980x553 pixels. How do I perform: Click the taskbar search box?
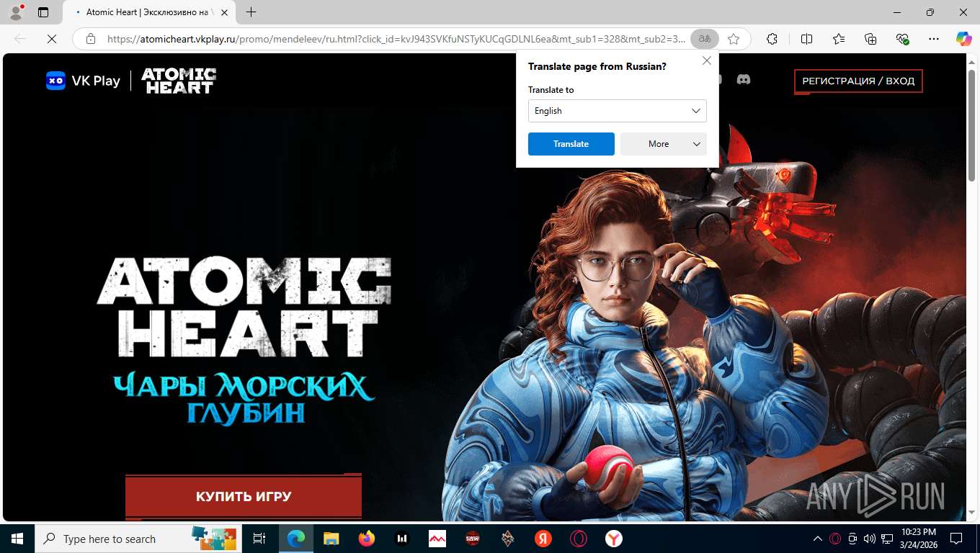pyautogui.click(x=138, y=539)
